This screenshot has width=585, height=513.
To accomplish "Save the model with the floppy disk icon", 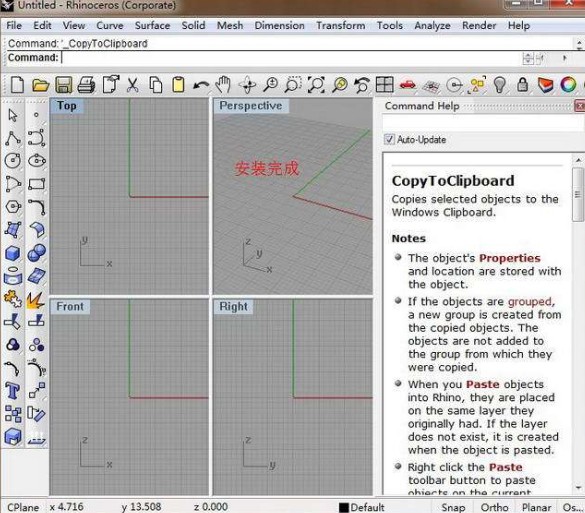I will (63, 85).
